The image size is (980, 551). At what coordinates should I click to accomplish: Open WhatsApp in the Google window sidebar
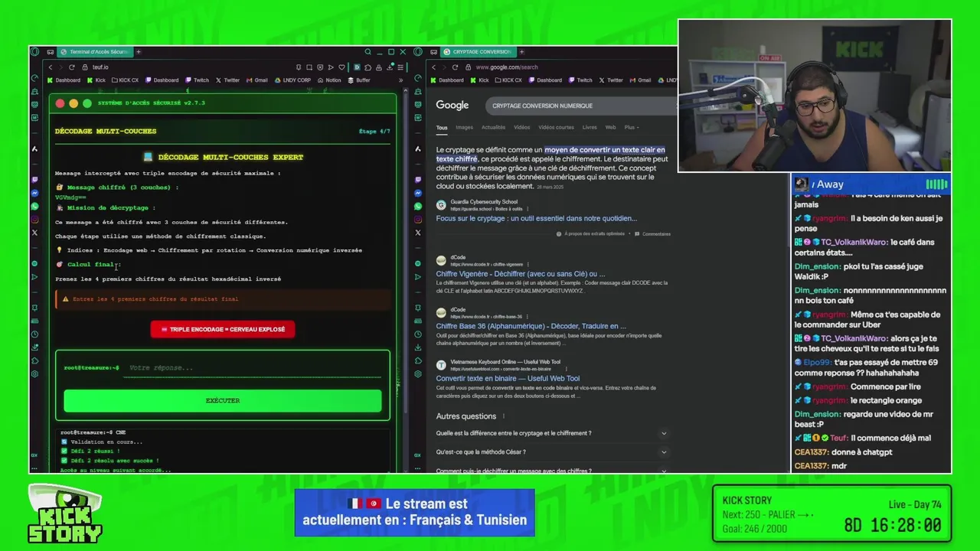coord(418,206)
